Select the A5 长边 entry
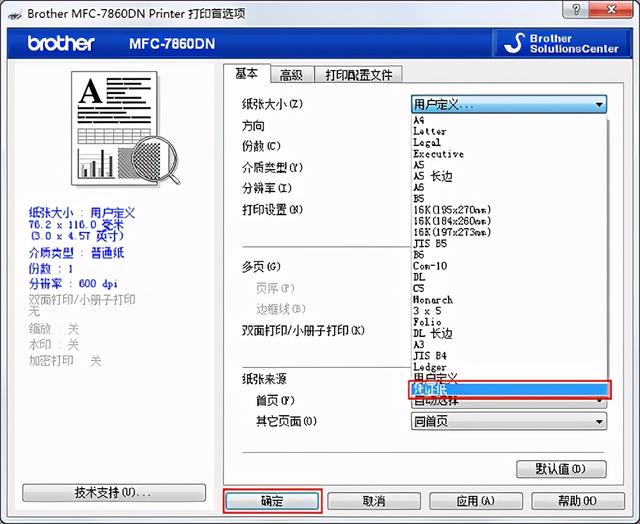Image resolution: width=640 pixels, height=524 pixels. (433, 176)
